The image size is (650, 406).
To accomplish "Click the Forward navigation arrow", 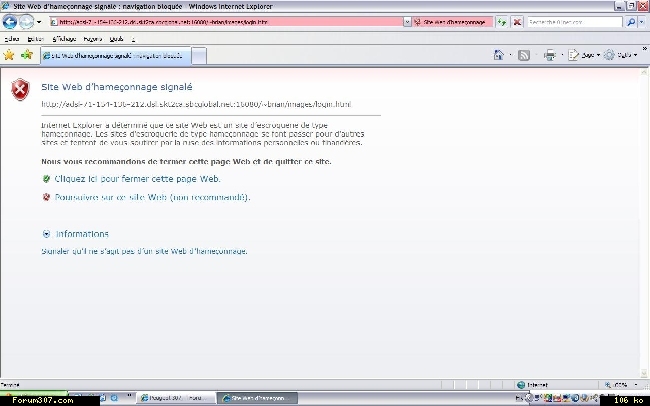I will tap(26, 22).
